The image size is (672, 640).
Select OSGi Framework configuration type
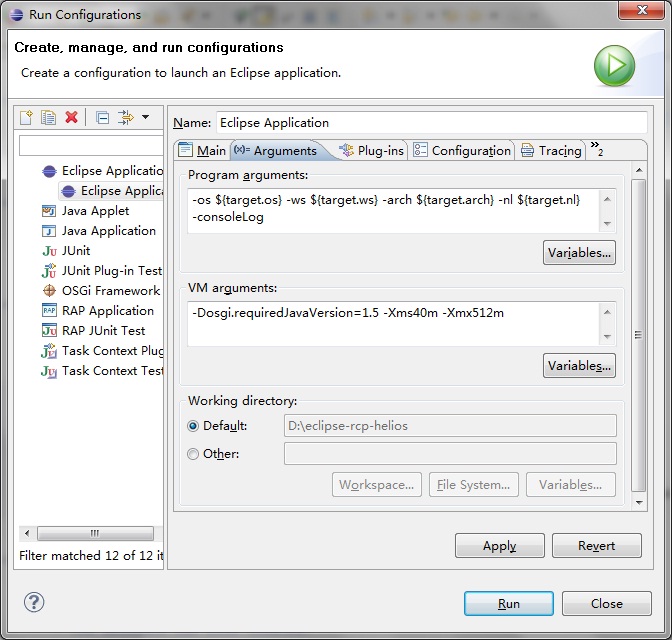pyautogui.click(x=101, y=291)
